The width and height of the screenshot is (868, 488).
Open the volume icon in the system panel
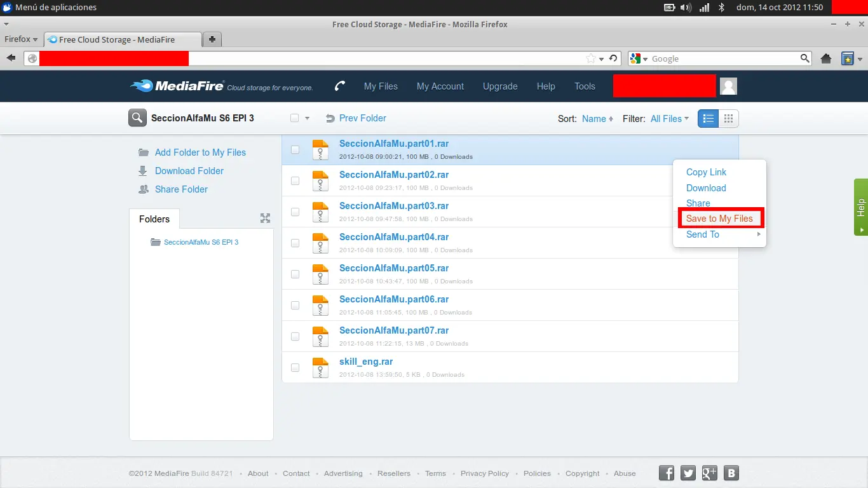[x=686, y=8]
